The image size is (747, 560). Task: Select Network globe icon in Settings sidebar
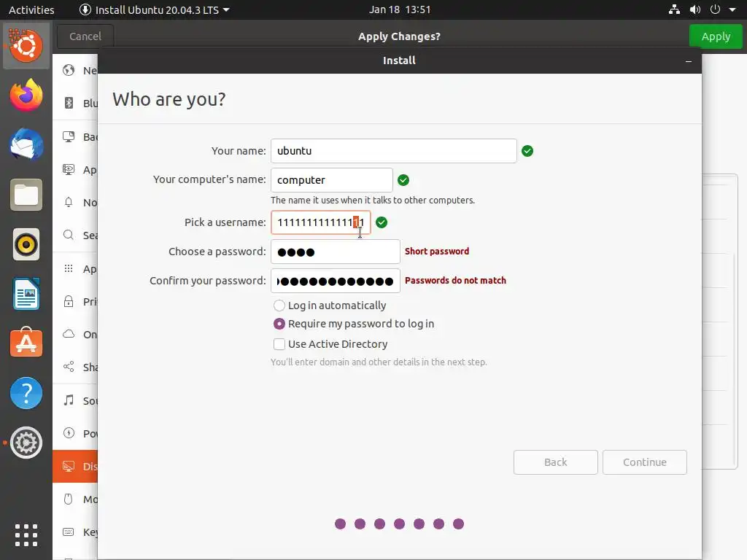click(69, 71)
